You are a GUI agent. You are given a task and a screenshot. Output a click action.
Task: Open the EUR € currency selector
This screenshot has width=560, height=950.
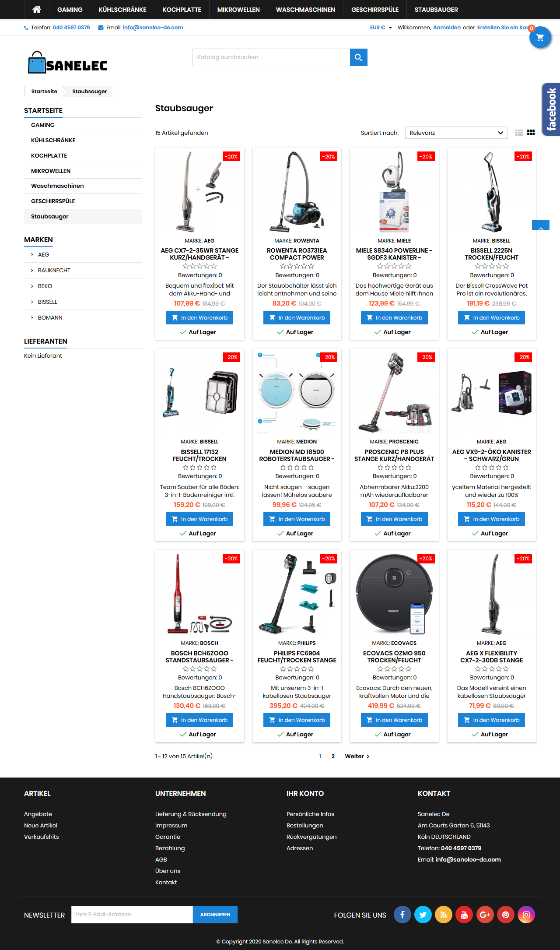381,28
